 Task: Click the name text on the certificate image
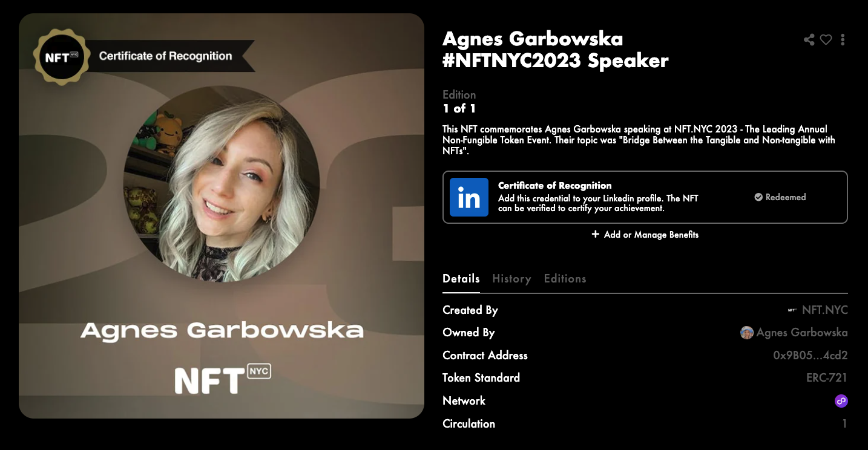click(222, 331)
